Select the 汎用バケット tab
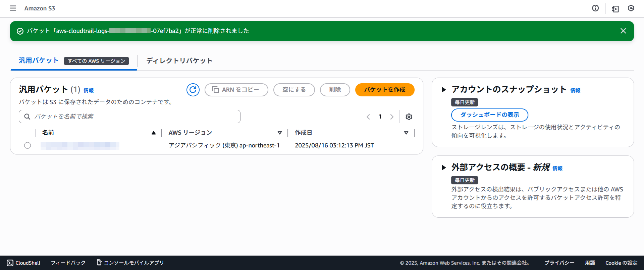The width and height of the screenshot is (644, 270). coord(39,60)
